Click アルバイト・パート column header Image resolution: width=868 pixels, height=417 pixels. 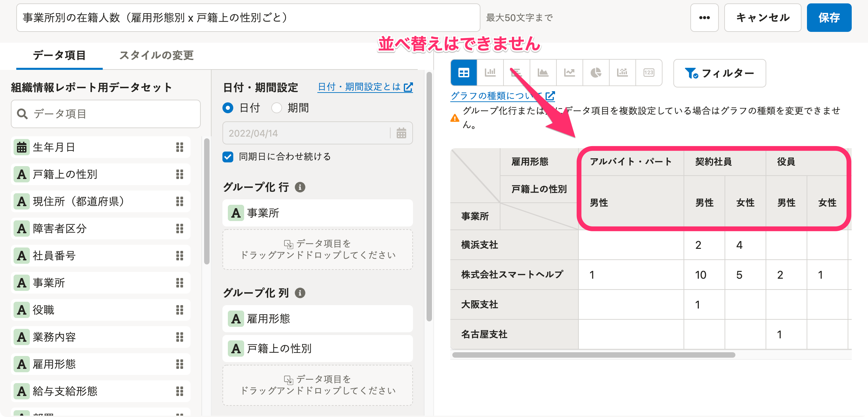631,162
